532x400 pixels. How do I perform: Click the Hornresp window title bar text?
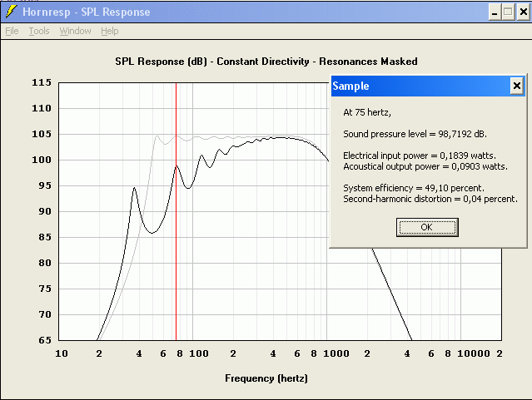point(87,12)
